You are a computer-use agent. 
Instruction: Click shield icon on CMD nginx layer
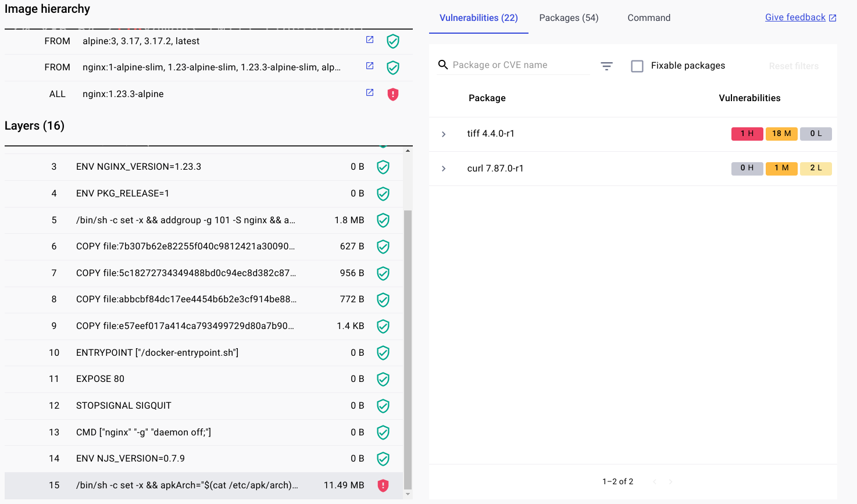[x=383, y=432]
